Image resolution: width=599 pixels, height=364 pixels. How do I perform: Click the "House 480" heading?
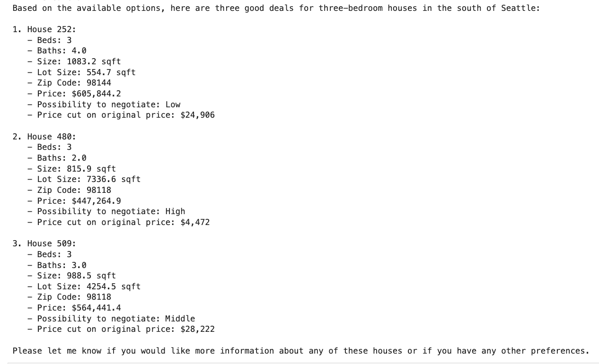coord(51,137)
